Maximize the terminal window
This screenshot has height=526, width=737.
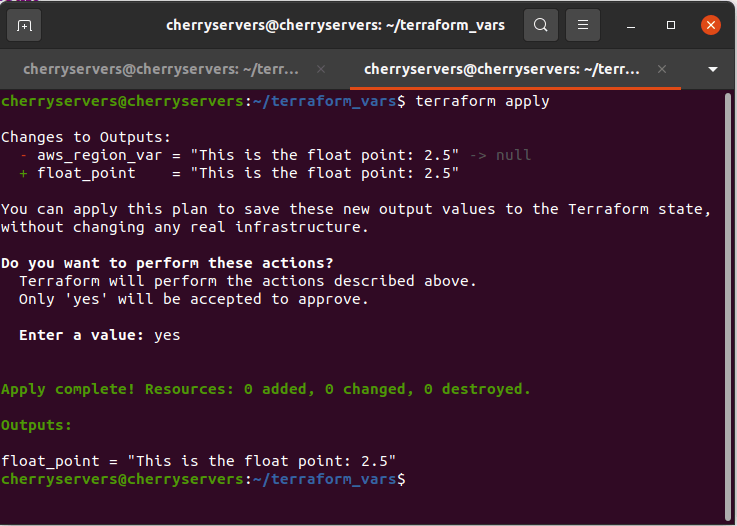(671, 25)
